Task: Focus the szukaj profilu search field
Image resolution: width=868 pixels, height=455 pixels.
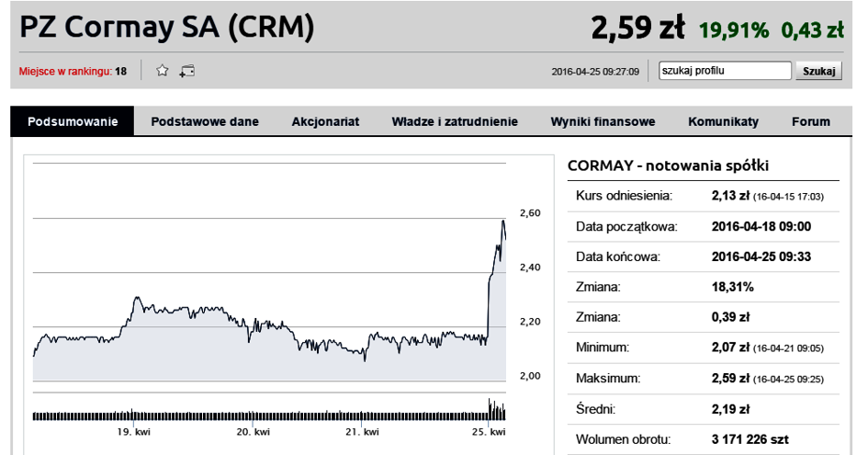Action: pyautogui.click(x=725, y=71)
